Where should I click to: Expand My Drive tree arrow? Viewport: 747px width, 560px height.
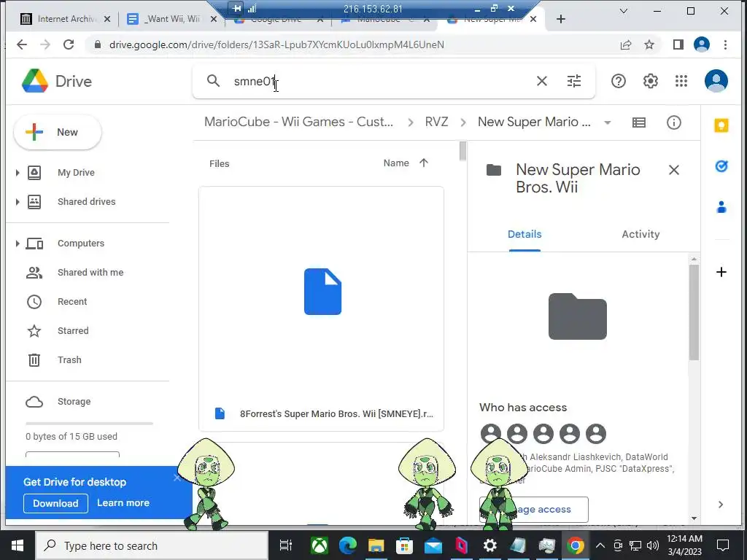point(18,172)
